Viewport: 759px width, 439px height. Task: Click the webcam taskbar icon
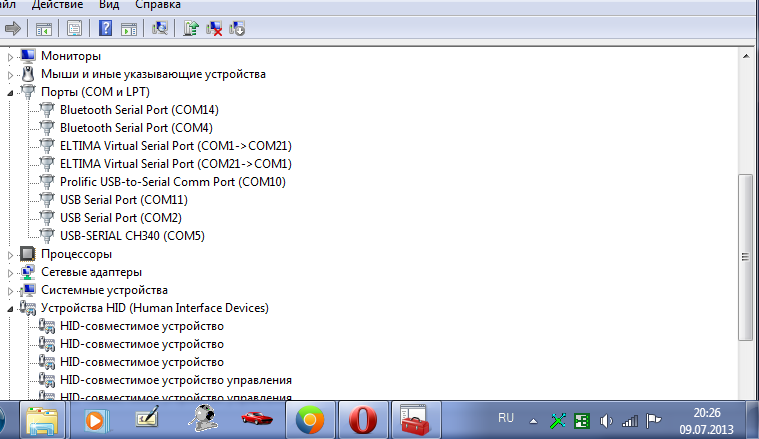[x=202, y=418]
